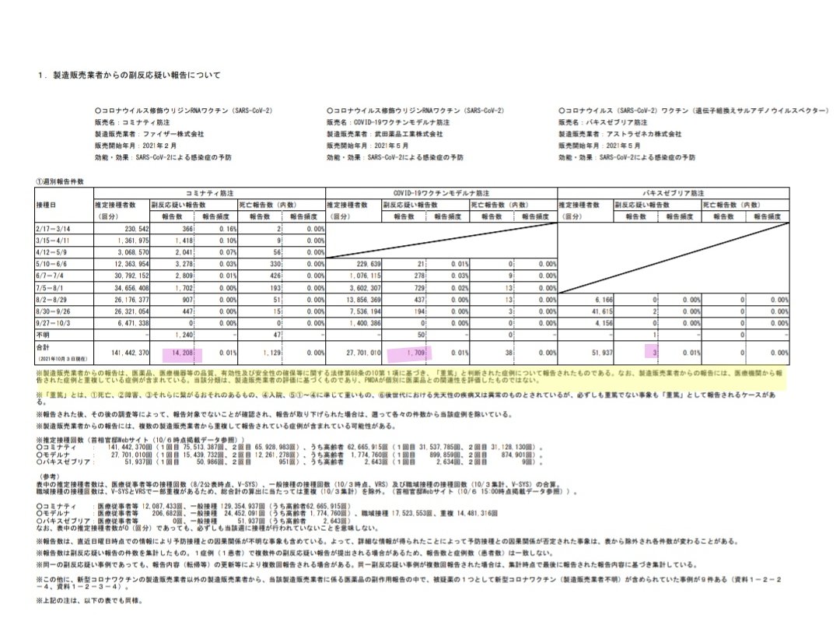
Task: Click the 4/12-5/9 row label
Action: click(51, 252)
